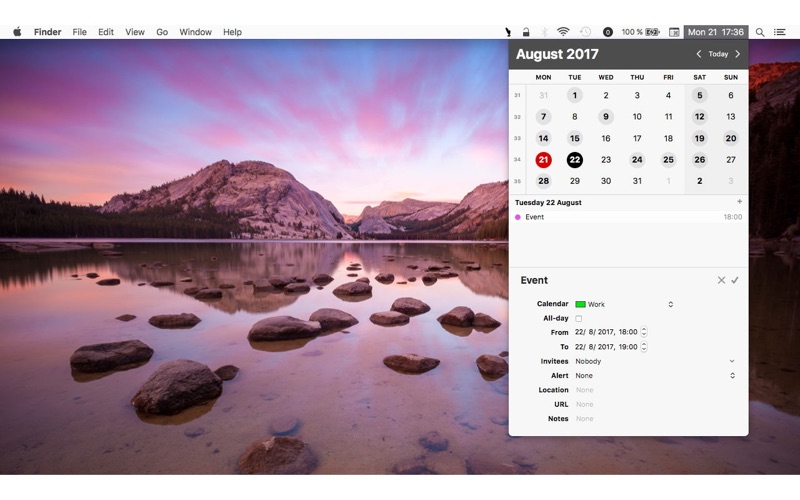
Task: Click the green Work calendar color swatch
Action: [x=580, y=304]
